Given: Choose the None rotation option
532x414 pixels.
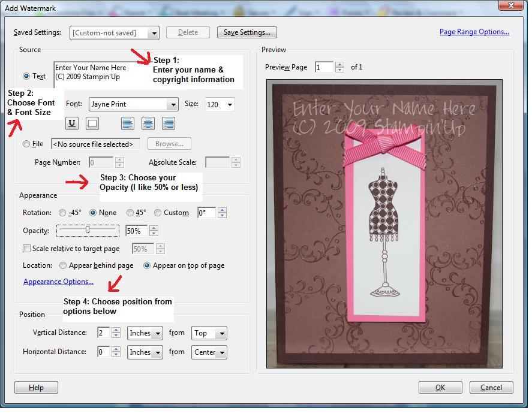Looking at the screenshot, I should (x=93, y=213).
